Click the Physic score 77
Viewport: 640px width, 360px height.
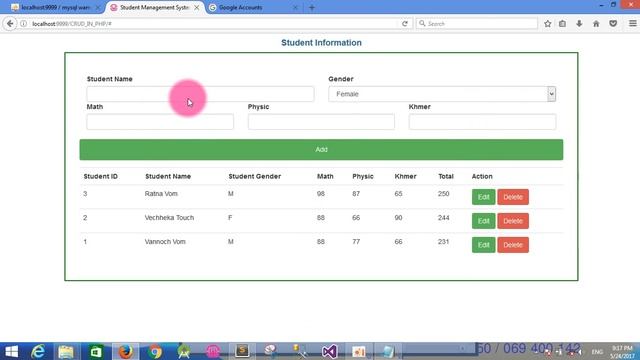point(356,242)
